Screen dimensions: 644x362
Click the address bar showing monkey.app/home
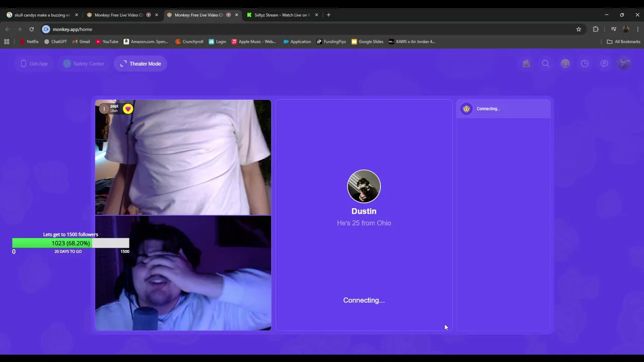(x=312, y=29)
